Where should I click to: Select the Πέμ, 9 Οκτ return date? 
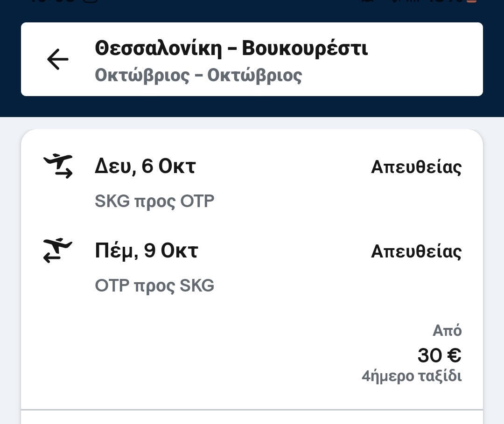tap(147, 251)
